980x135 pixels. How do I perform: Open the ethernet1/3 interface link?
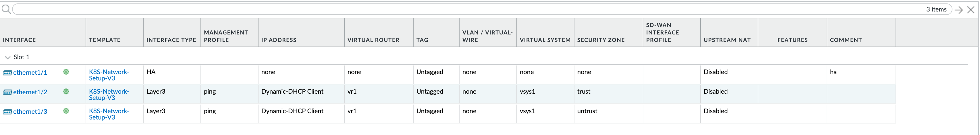point(30,112)
